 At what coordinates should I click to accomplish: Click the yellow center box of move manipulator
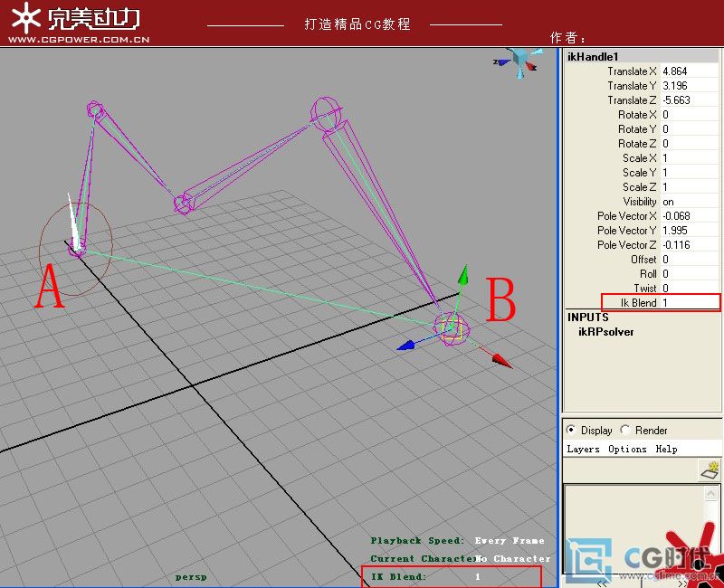click(x=452, y=330)
